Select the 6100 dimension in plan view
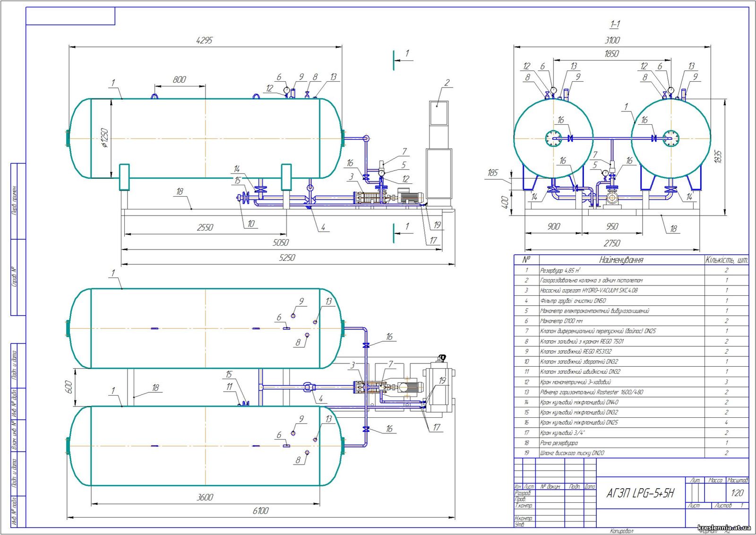 pos(260,510)
